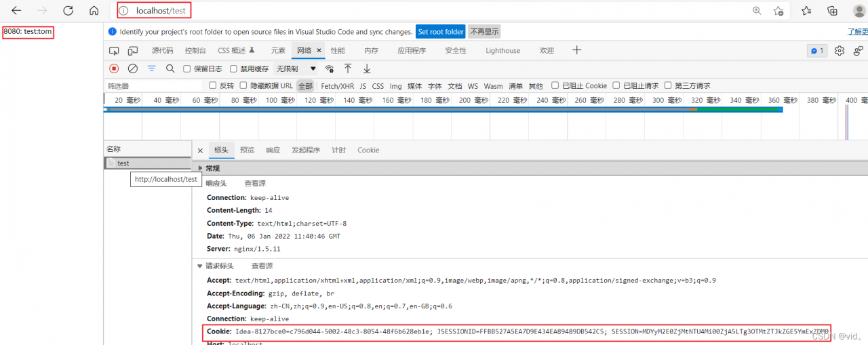Viewport: 868px width, 345px height.
Task: Click the site info icon in address bar
Action: [124, 11]
